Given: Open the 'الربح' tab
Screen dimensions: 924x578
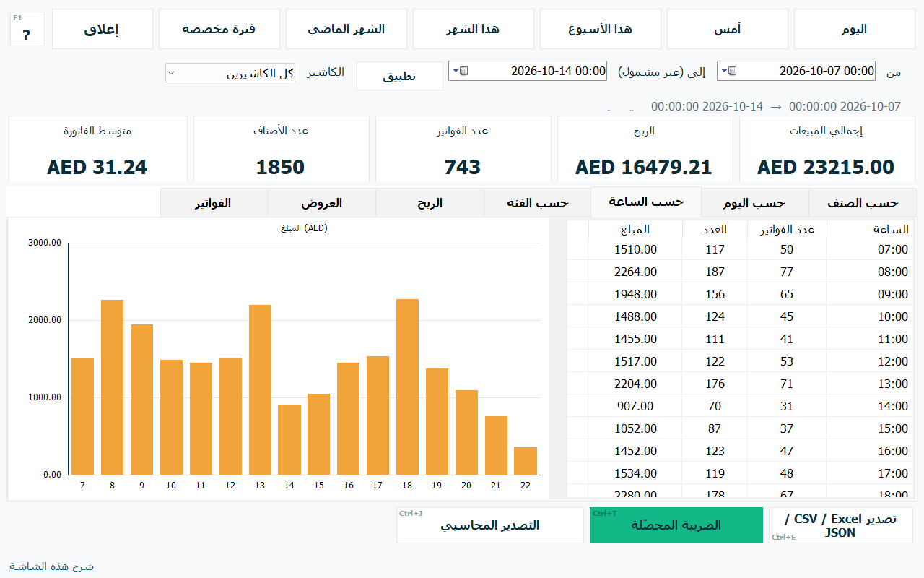Looking at the screenshot, I should [430, 203].
